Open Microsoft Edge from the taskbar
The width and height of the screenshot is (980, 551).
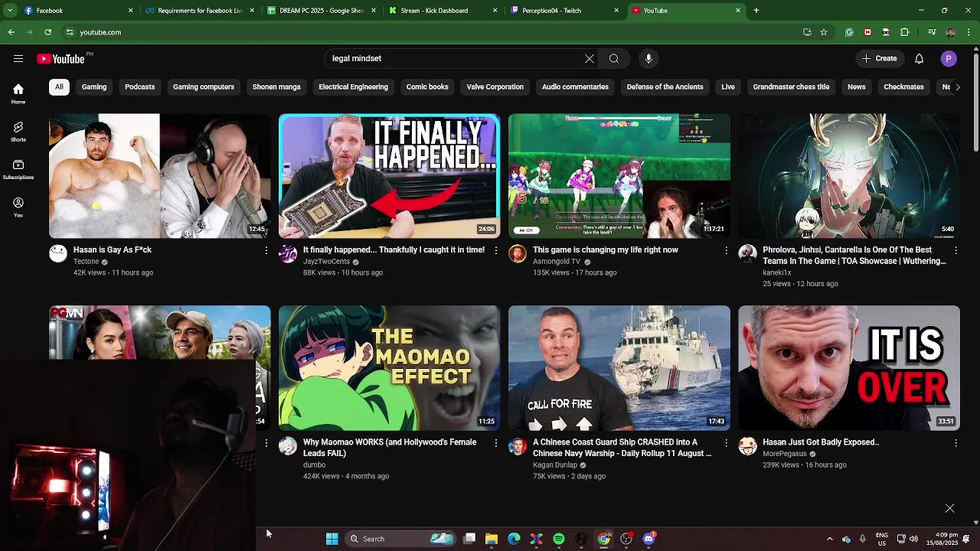coord(514,539)
